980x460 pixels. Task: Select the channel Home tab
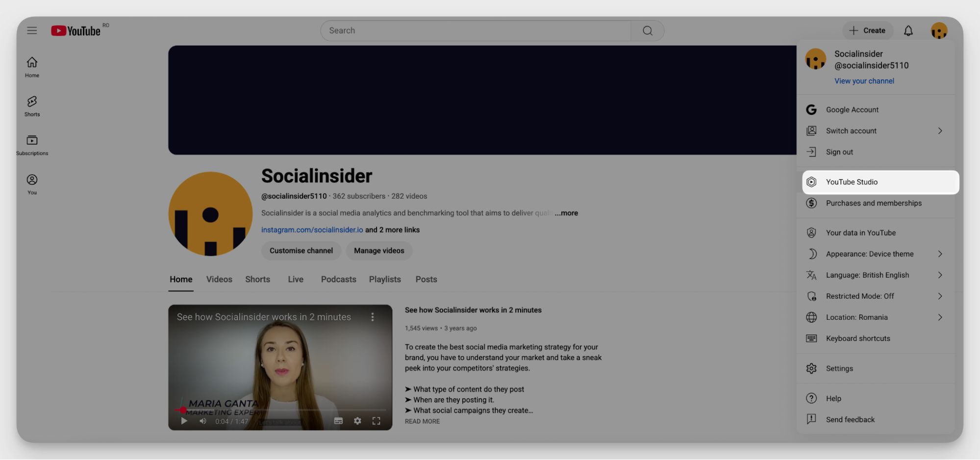181,280
